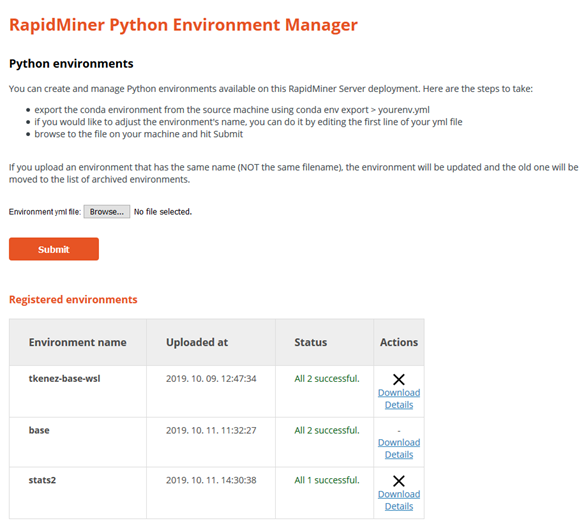Viewport: 586px width, 521px height.
Task: Click Browse to choose environment yml file
Action: [107, 212]
